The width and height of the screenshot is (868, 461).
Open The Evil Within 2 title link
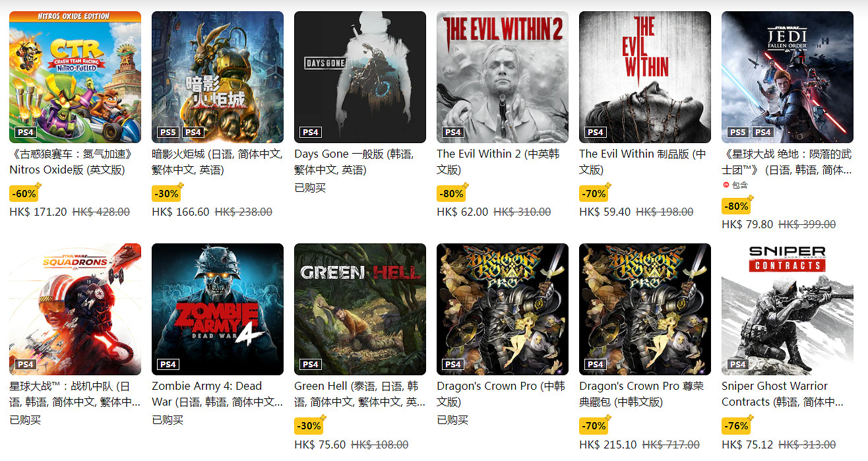(498, 162)
